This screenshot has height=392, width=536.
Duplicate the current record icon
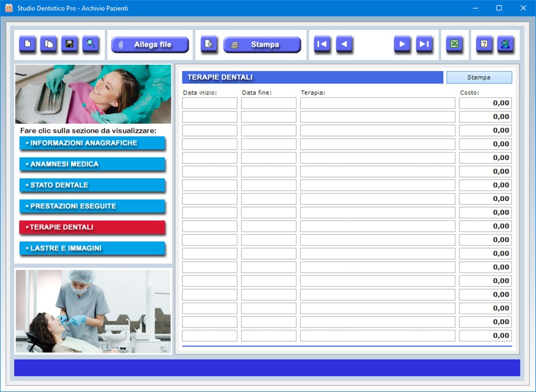tap(48, 44)
